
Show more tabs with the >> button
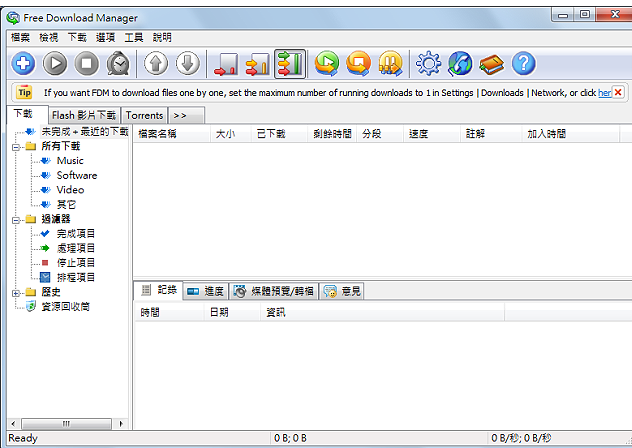coord(186,115)
